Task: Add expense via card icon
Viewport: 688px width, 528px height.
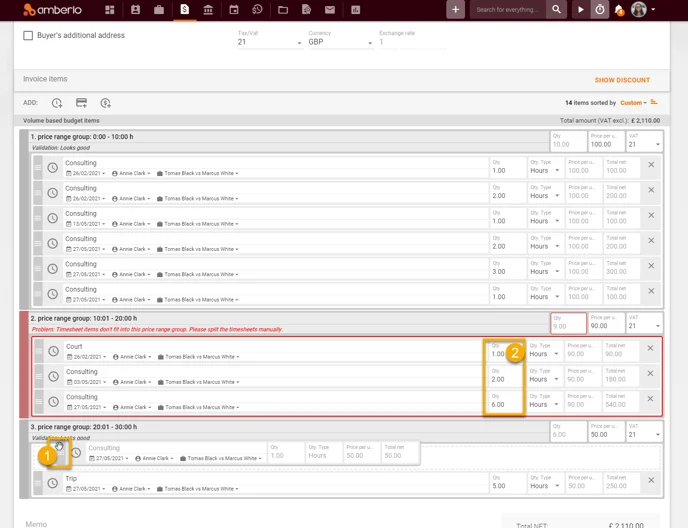Action: (x=81, y=103)
